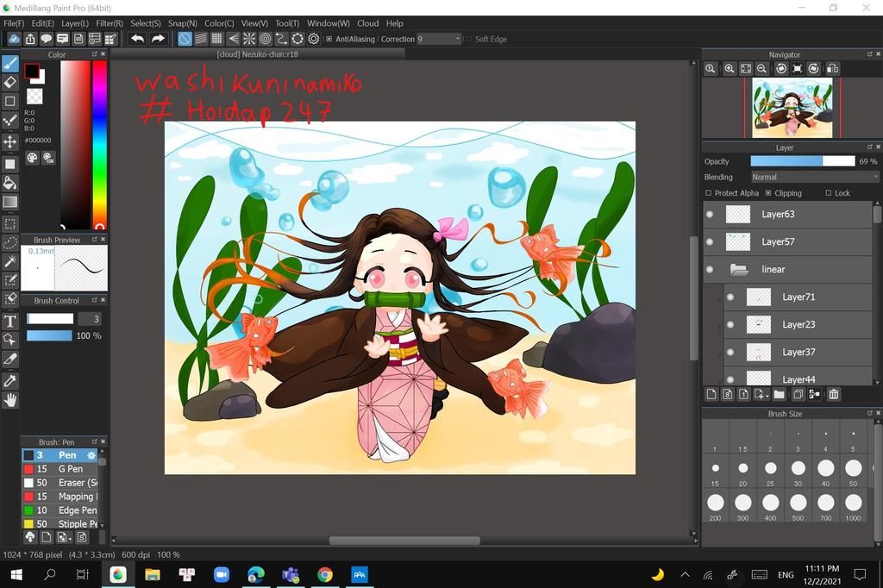Select the Hand tool
Image resolution: width=883 pixels, height=588 pixels.
tap(10, 400)
